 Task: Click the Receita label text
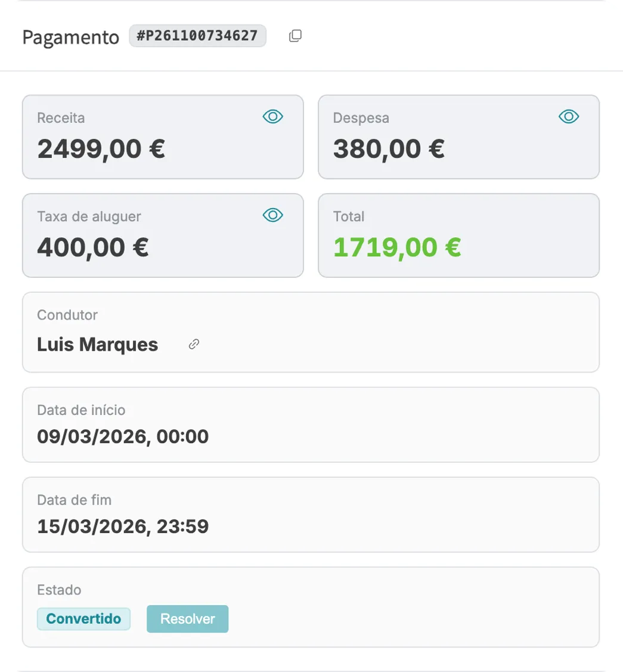pyautogui.click(x=61, y=118)
